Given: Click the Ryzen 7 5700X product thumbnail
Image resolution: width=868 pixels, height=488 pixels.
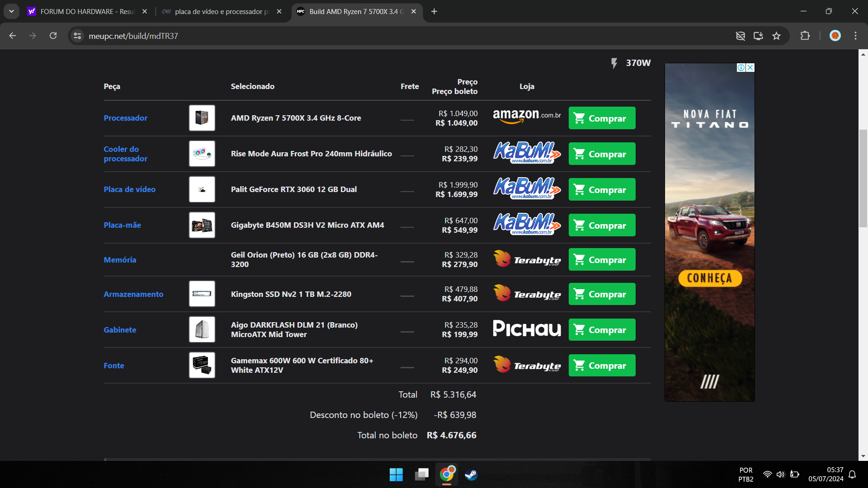Looking at the screenshot, I should click(202, 118).
